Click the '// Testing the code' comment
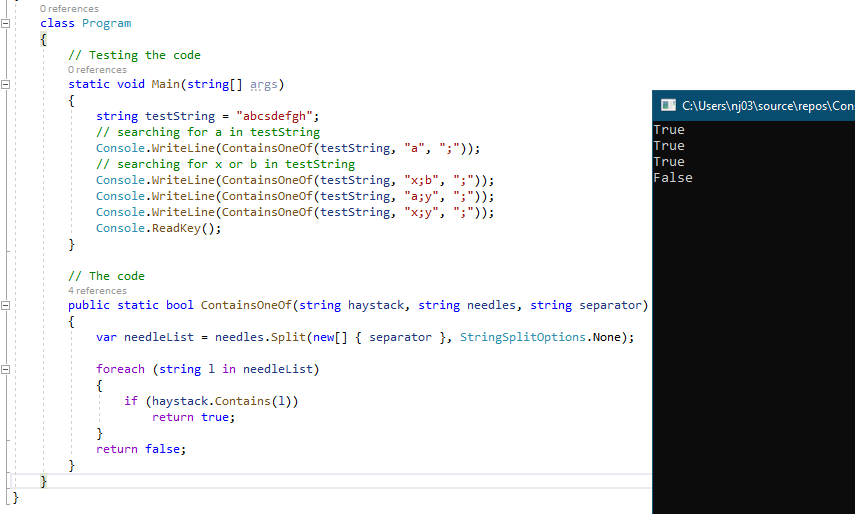This screenshot has height=514, width=855. pyautogui.click(x=134, y=55)
